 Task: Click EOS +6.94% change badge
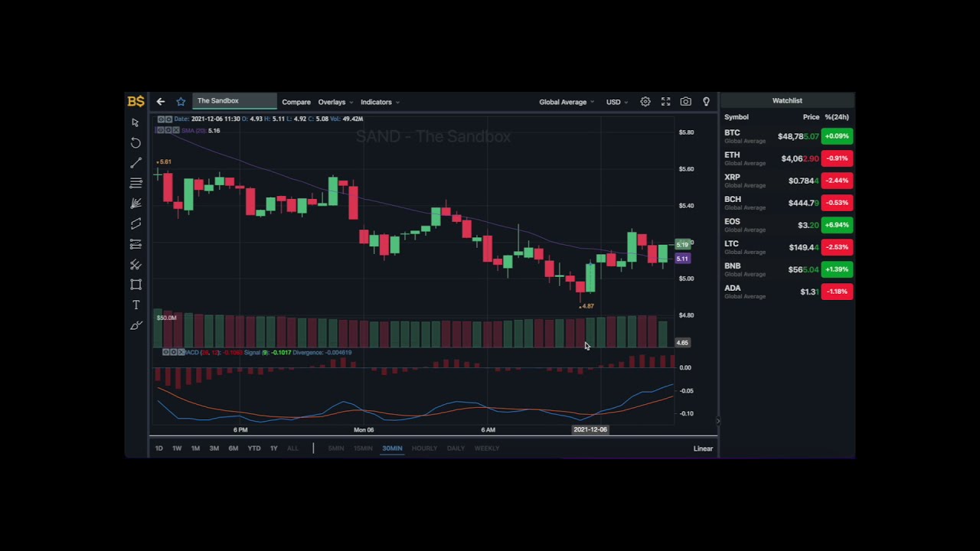point(837,225)
